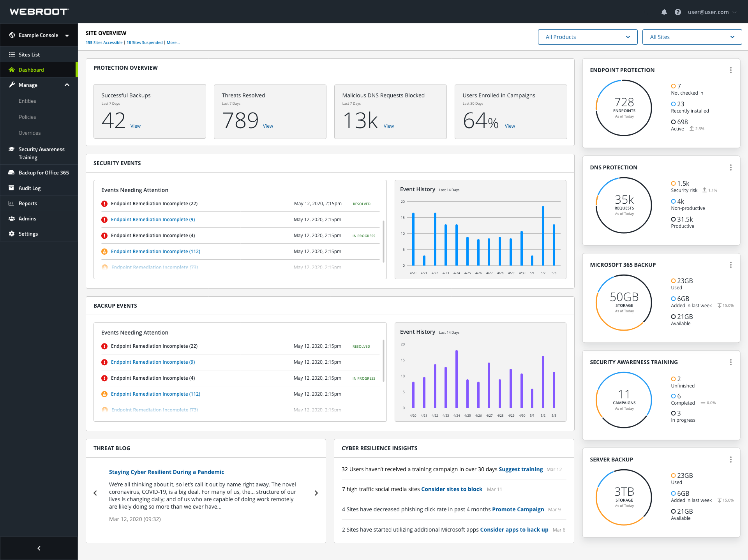The height and width of the screenshot is (560, 748).
Task: Open Security Events Endpoint Remediation Incomplete (9)
Action: [153, 220]
